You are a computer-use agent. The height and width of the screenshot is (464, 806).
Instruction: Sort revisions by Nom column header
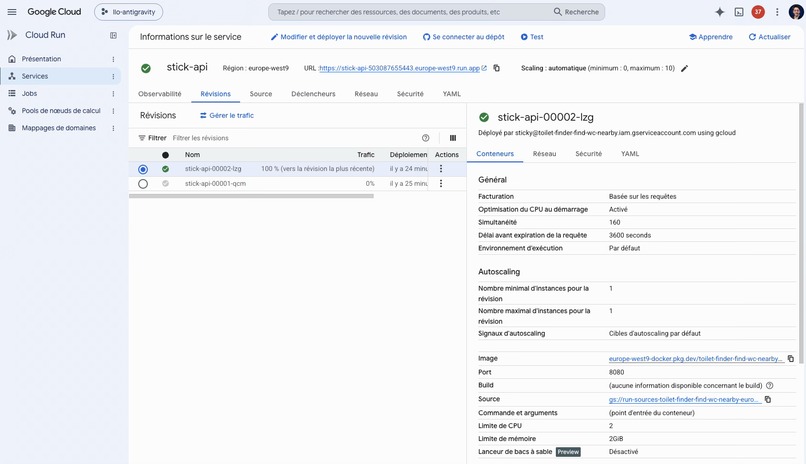coord(192,155)
